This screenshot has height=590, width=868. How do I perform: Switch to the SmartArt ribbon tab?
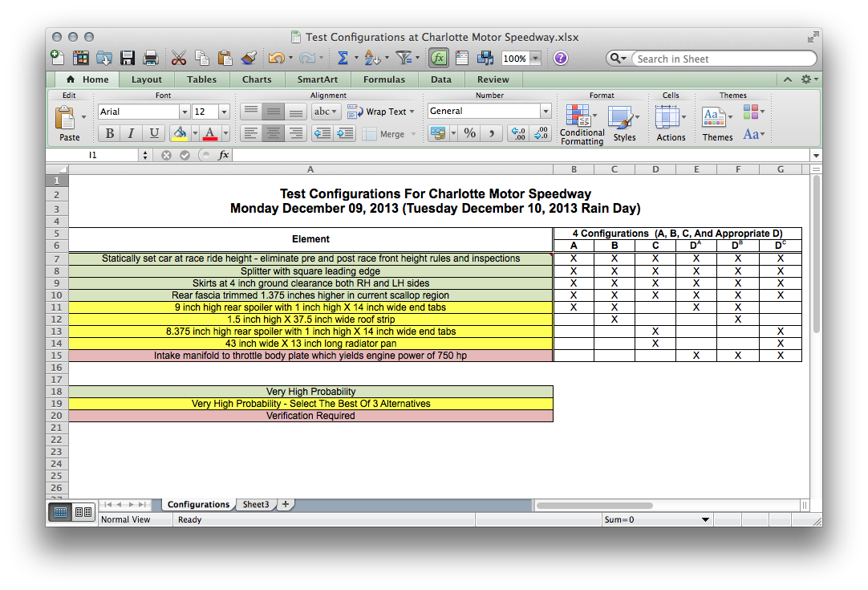click(x=317, y=79)
